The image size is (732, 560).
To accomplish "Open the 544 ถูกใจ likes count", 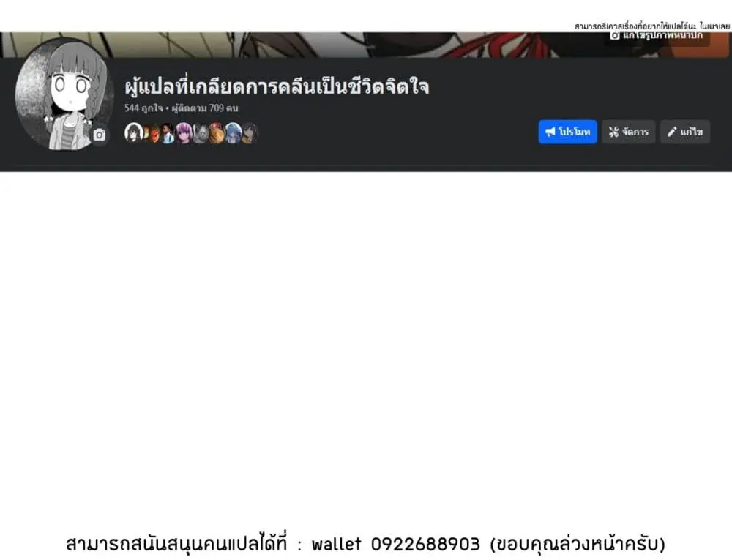I will (143, 108).
